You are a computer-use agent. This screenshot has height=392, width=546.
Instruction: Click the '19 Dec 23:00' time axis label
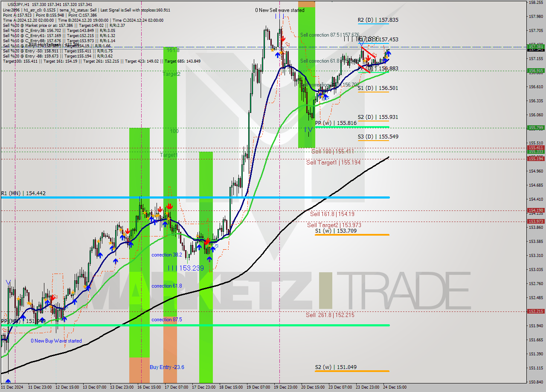pyautogui.click(x=285, y=388)
